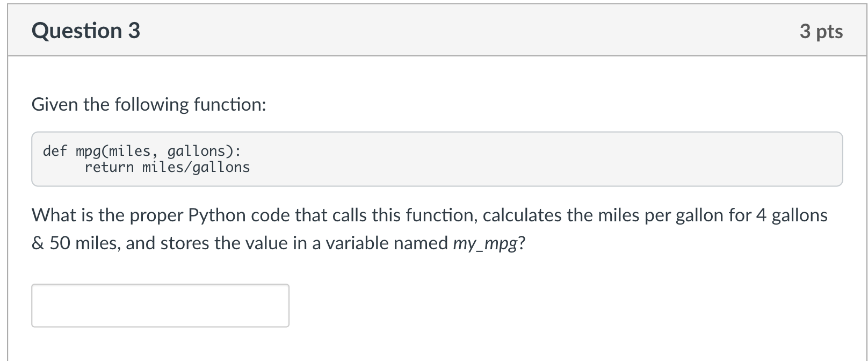This screenshot has height=361, width=868.
Task: Place cursor in the empty response field
Action: click(x=160, y=305)
